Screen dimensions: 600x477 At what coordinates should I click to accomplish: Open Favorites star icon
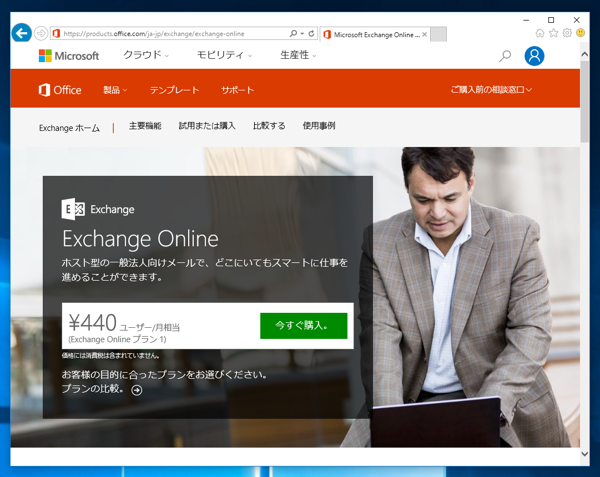click(553, 33)
